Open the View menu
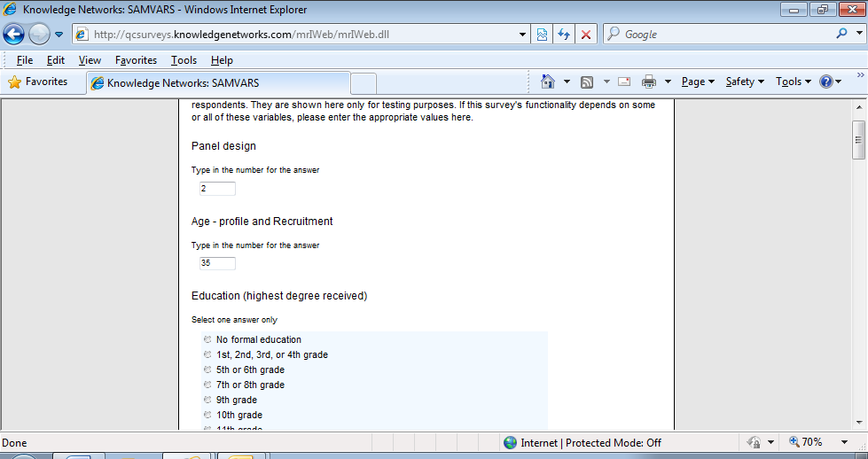The width and height of the screenshot is (868, 459). point(90,59)
